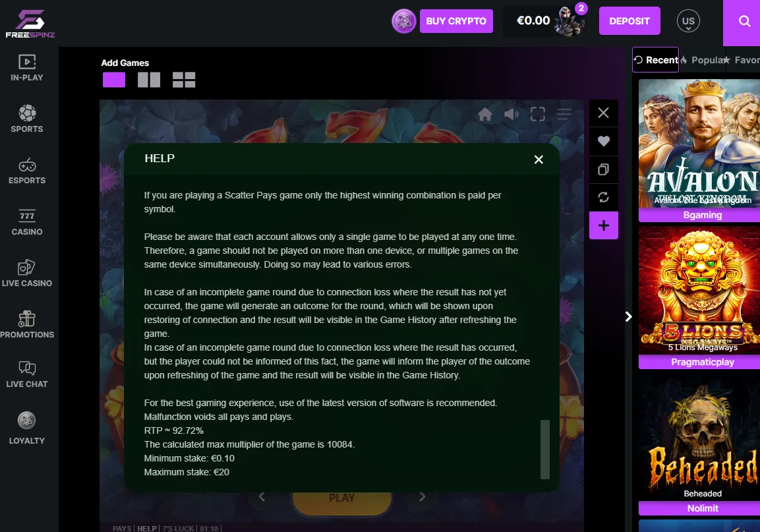This screenshot has height=532, width=760.
Task: Start a Live Chat session
Action: (27, 374)
